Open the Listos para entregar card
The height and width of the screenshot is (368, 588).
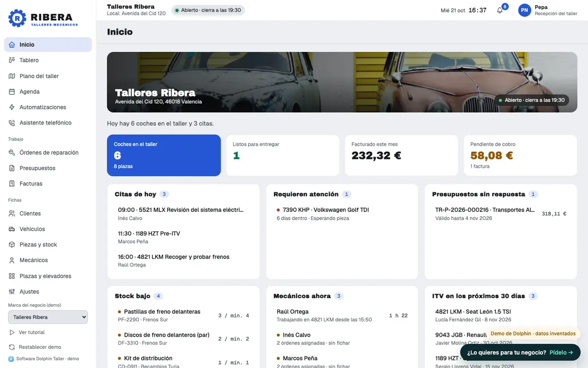[283, 155]
